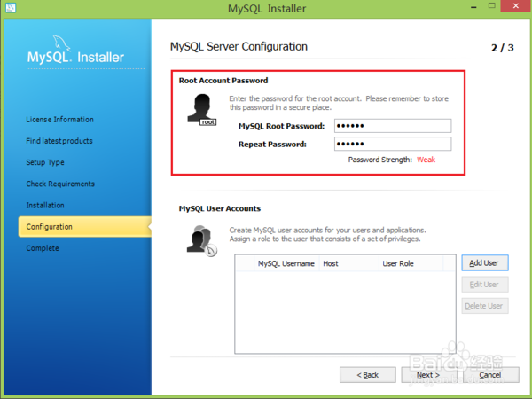Sort by MySQL Username column header
This screenshot has width=532, height=399.
pos(286,263)
